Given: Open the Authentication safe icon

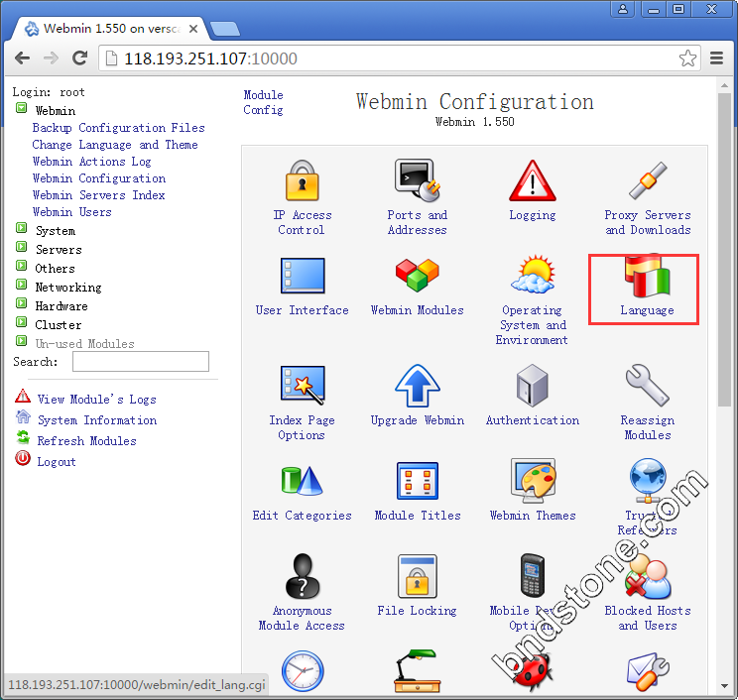Looking at the screenshot, I should pyautogui.click(x=533, y=386).
